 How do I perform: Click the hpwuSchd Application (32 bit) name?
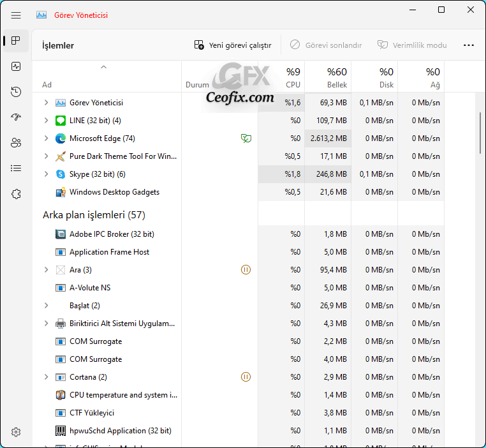(x=121, y=431)
